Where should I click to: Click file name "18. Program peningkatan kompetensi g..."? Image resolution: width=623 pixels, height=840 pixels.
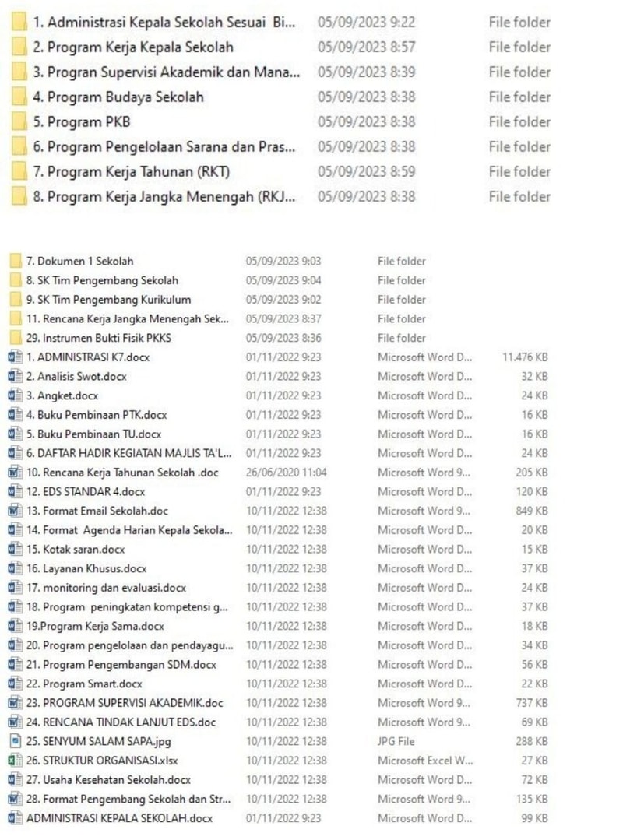[x=127, y=607]
